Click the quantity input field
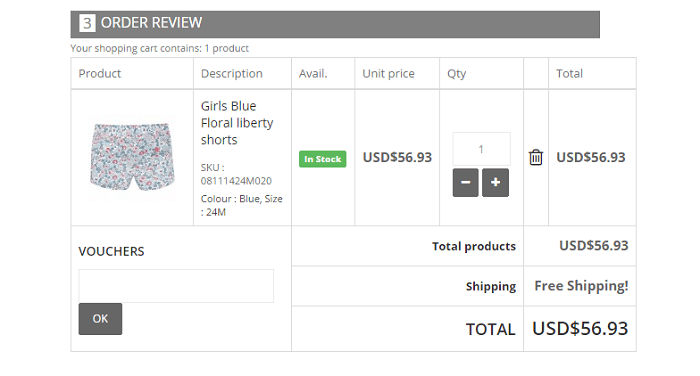The width and height of the screenshot is (700, 376). tap(481, 149)
